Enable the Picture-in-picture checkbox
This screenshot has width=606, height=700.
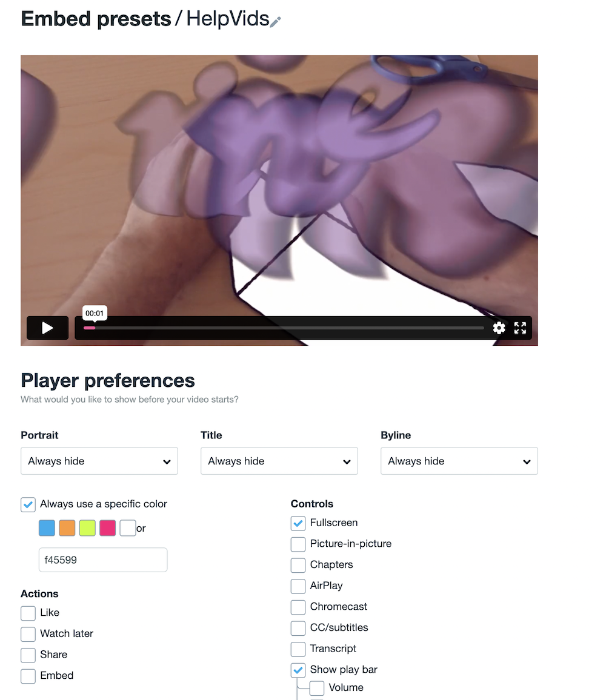(298, 544)
